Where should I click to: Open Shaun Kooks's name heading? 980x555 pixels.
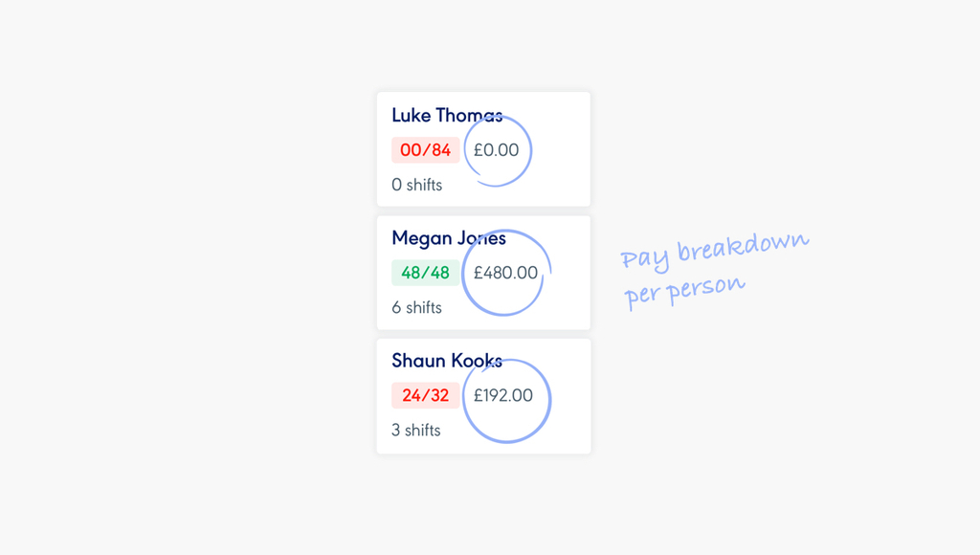(x=447, y=361)
